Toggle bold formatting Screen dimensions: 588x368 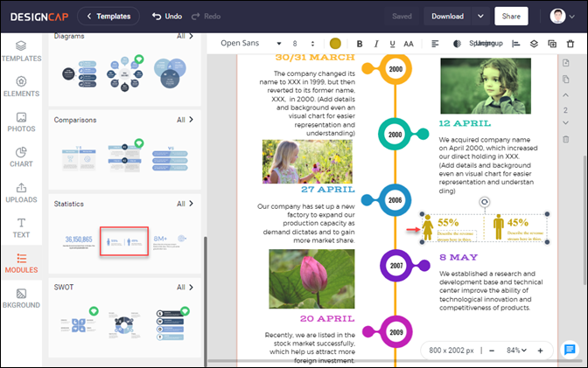click(360, 44)
